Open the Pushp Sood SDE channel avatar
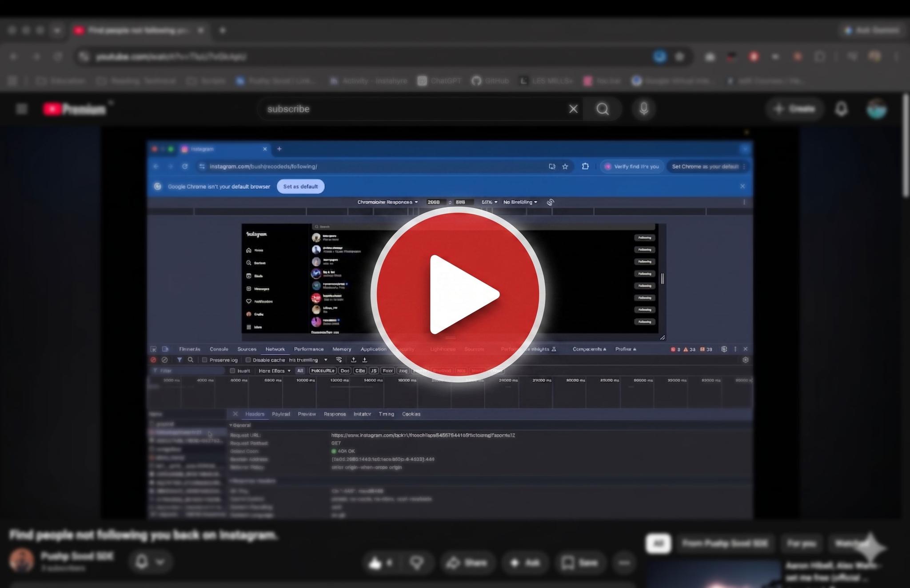910x588 pixels. [x=22, y=560]
